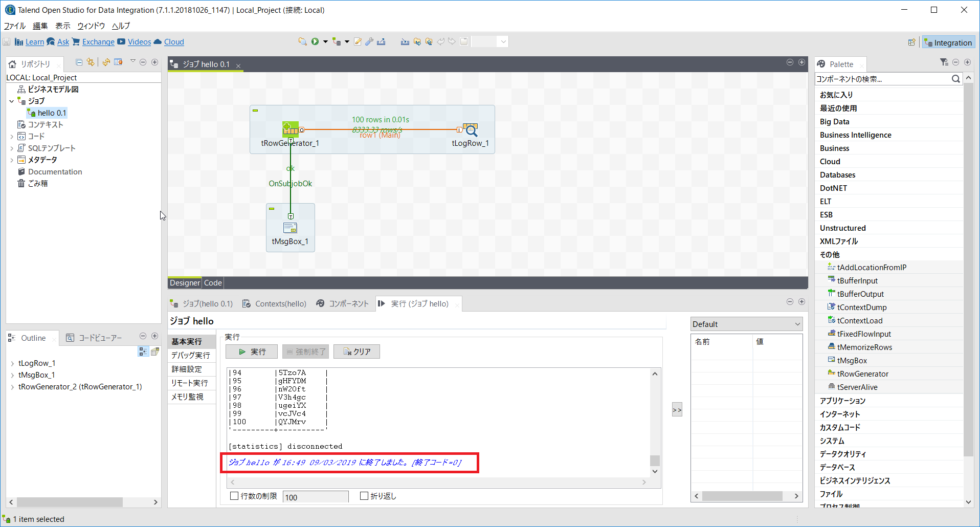Select tRowGenerator from the Palette
980x527 pixels.
click(x=862, y=374)
